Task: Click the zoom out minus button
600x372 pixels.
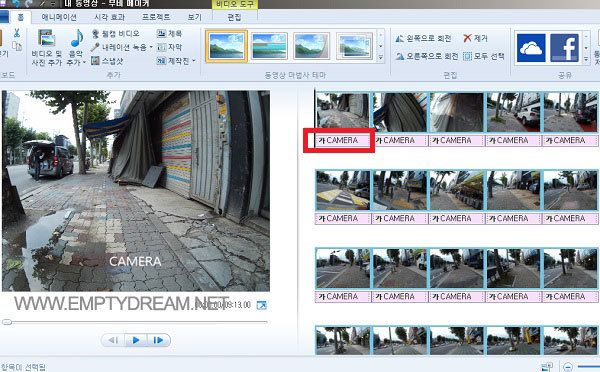Action: (568, 367)
